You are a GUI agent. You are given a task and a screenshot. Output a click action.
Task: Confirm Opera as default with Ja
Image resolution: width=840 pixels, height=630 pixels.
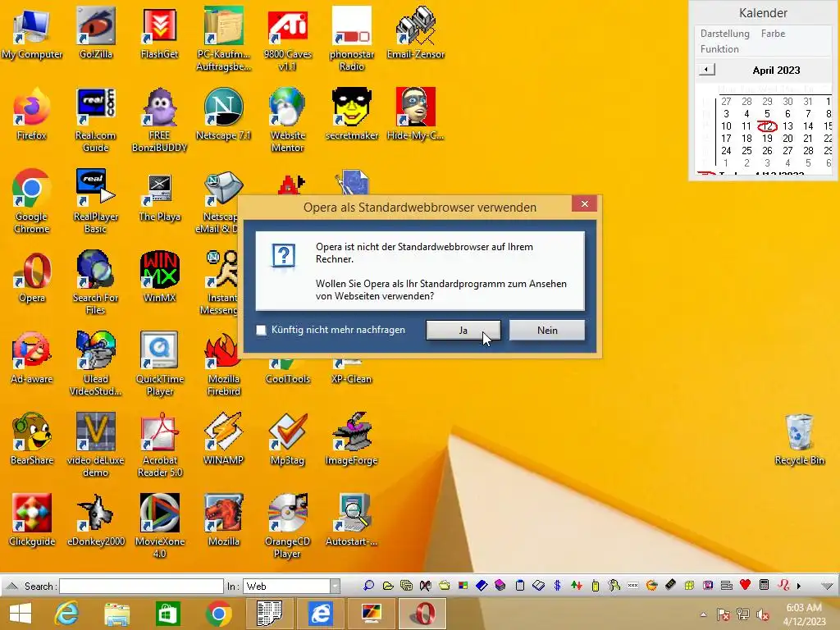pyautogui.click(x=463, y=330)
